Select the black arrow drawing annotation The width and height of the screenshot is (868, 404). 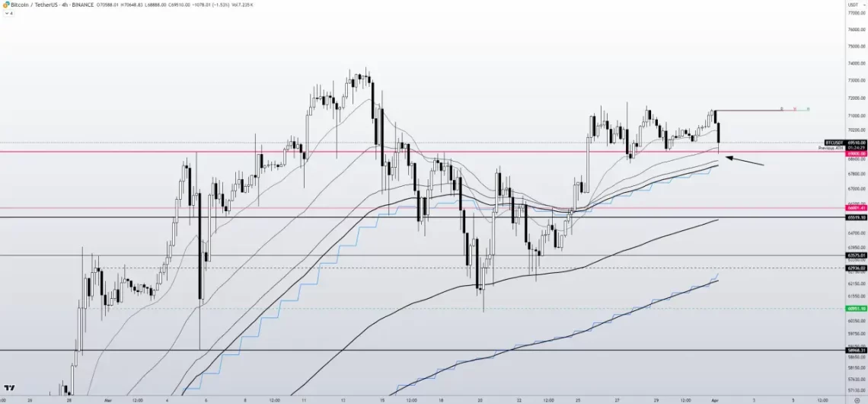pyautogui.click(x=744, y=161)
